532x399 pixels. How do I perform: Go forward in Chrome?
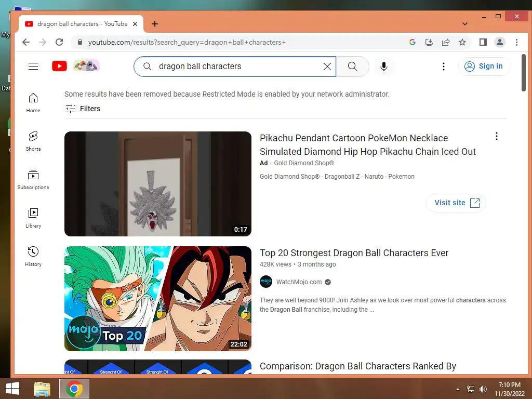pyautogui.click(x=43, y=42)
